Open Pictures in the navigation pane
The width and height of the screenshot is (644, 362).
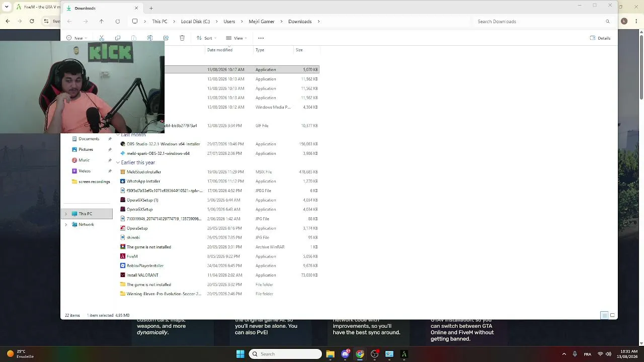click(86, 149)
